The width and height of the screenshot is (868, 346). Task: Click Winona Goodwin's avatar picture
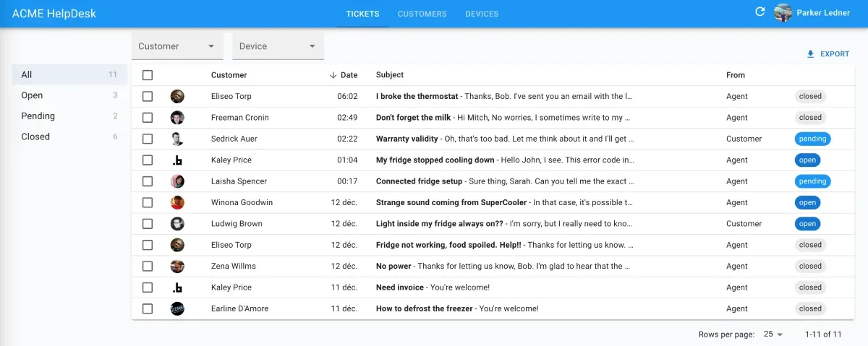tap(177, 202)
